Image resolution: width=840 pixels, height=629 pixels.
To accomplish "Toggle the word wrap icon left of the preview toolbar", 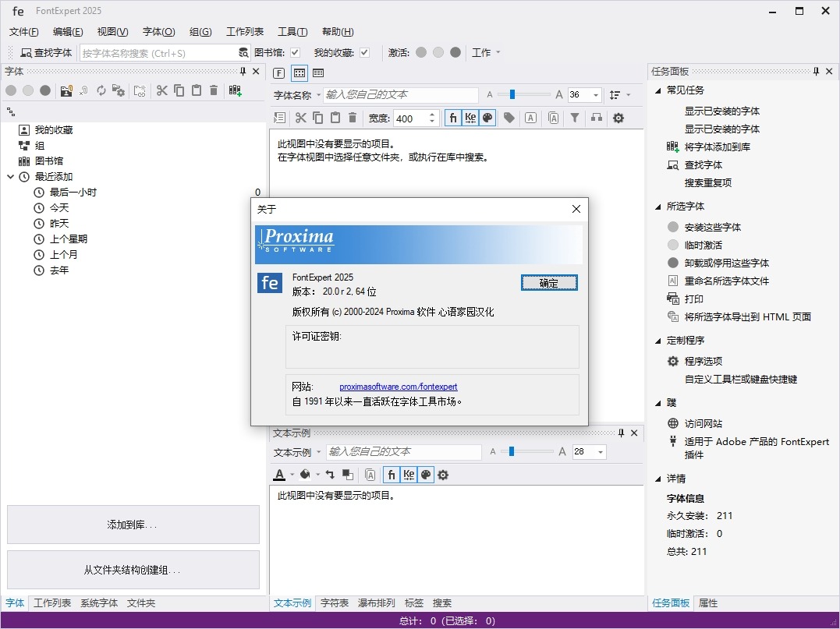I will (x=280, y=118).
